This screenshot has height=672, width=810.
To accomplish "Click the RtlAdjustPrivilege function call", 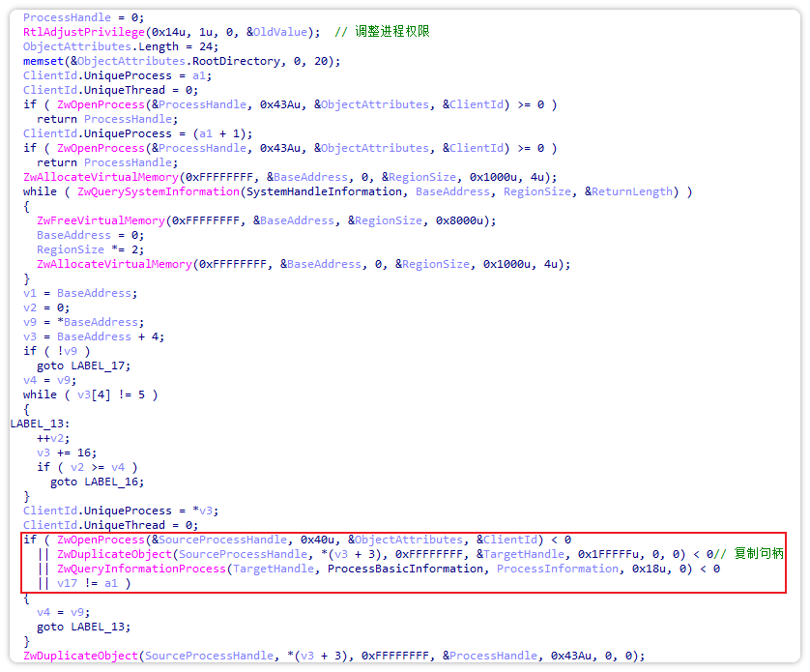I will [x=75, y=32].
